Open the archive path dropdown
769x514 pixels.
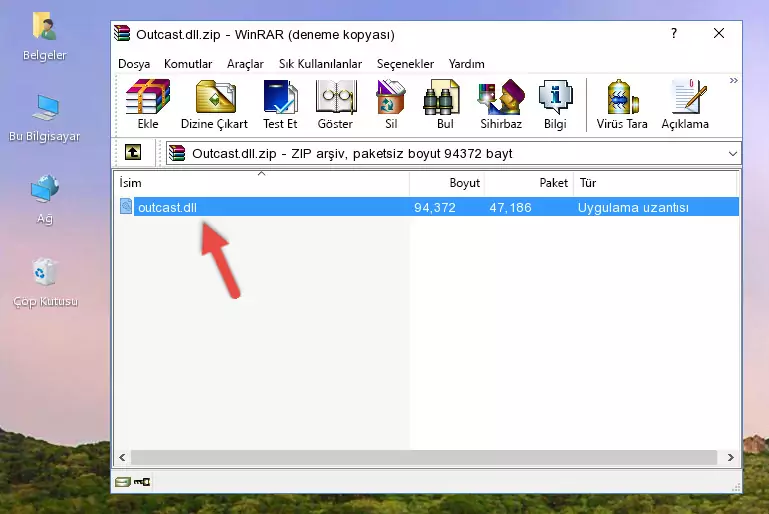(733, 154)
